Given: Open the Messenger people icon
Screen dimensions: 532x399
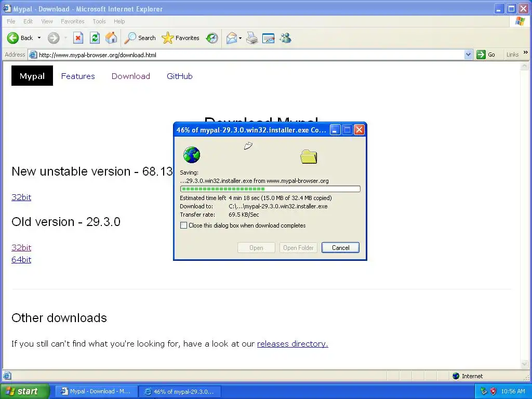Looking at the screenshot, I should tap(285, 38).
